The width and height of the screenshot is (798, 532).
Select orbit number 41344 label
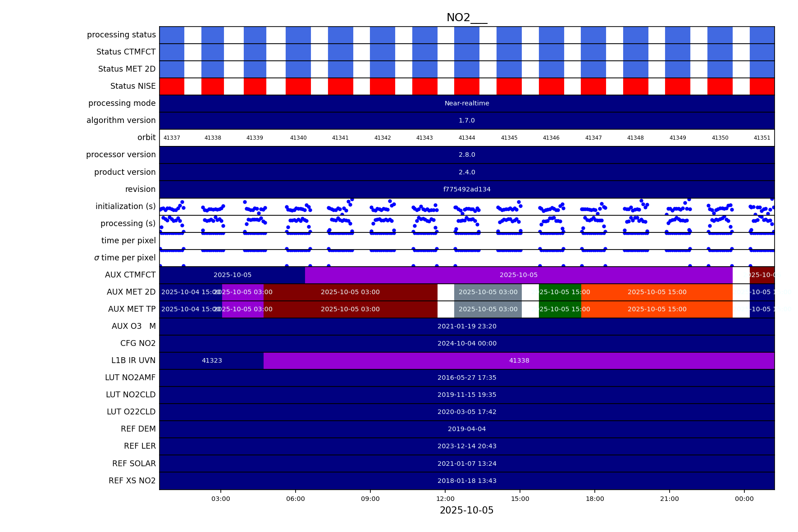point(466,138)
